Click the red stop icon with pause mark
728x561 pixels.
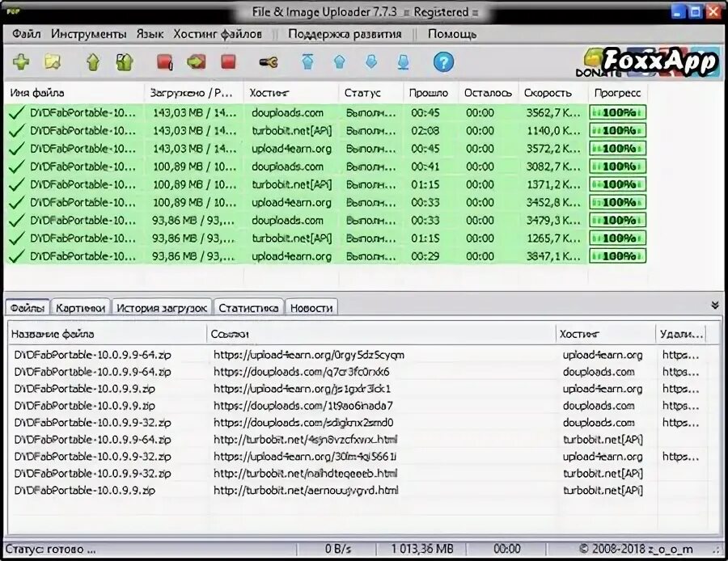(165, 61)
